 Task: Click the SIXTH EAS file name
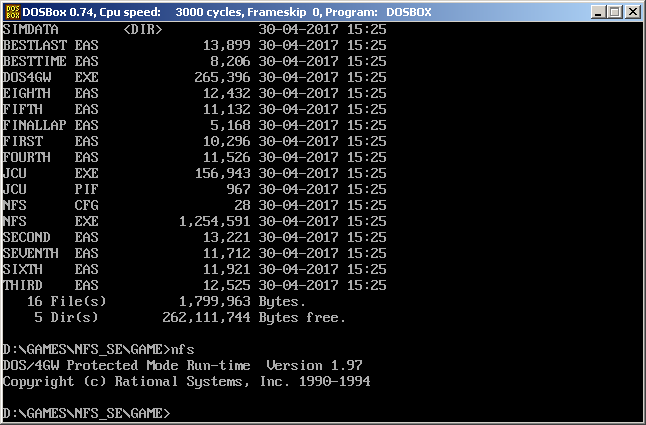[x=51, y=269]
